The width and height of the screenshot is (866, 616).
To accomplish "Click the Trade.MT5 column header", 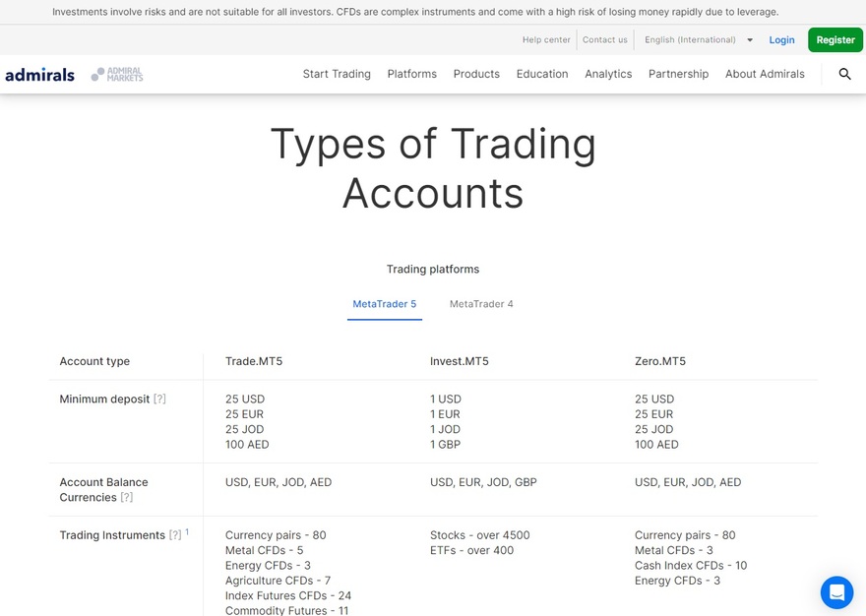I will [x=254, y=361].
